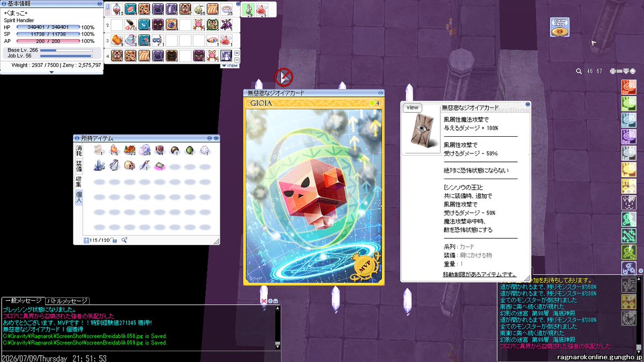The height and width of the screenshot is (362, 644).
Task: Switch to the 収集 inventory tab
Action: pyautogui.click(x=78, y=181)
